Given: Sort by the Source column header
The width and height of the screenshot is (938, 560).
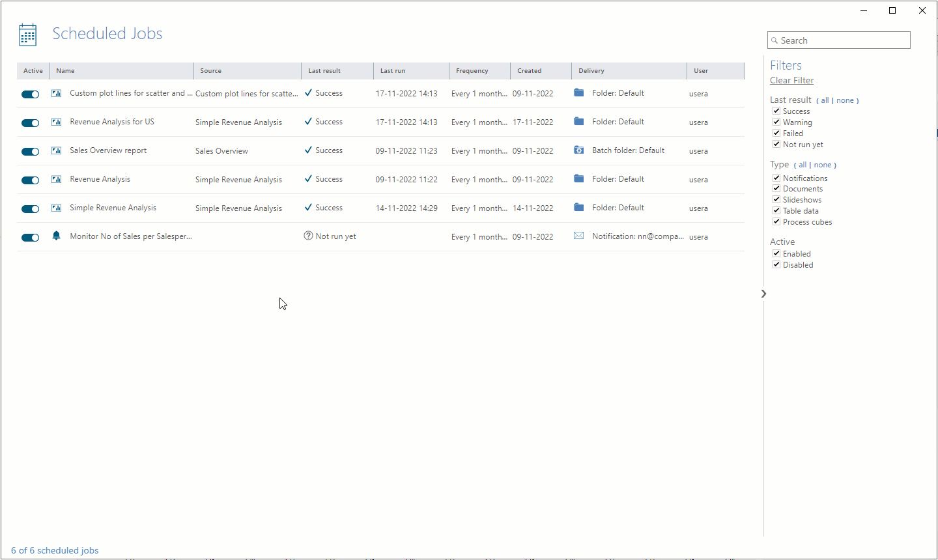Looking at the screenshot, I should [248, 71].
